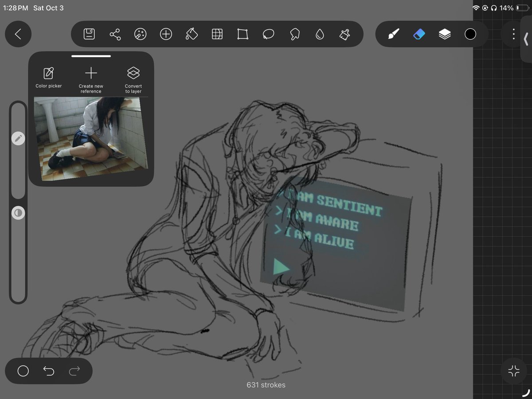Select the transform tool

click(243, 34)
